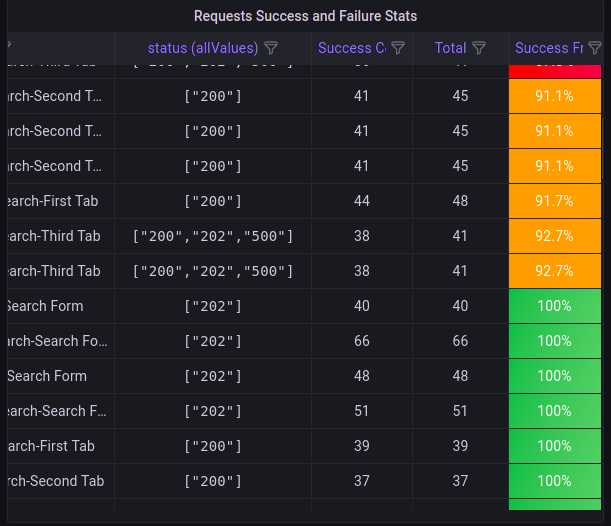Image resolution: width=611 pixels, height=526 pixels.
Task: Select the Success Count cell showing 66
Action: pos(361,341)
